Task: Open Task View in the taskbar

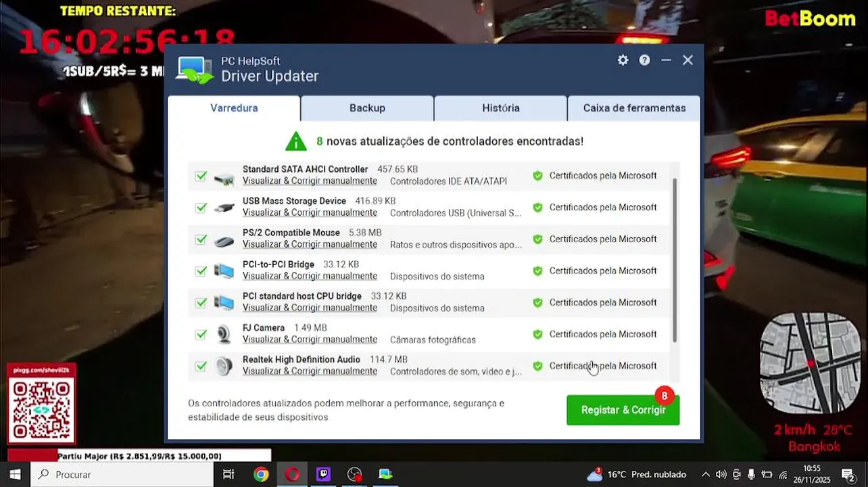Action: click(x=228, y=475)
